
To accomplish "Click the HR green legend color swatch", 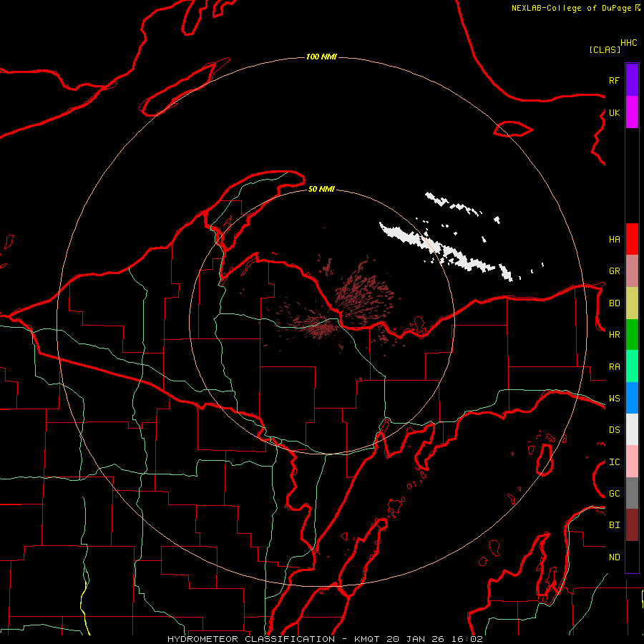I will coord(632,335).
